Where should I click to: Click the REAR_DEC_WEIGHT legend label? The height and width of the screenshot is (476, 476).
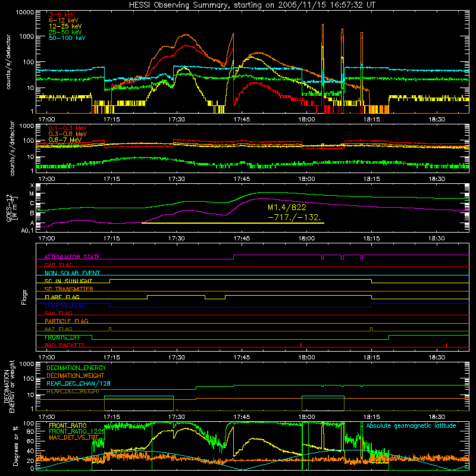point(73,392)
